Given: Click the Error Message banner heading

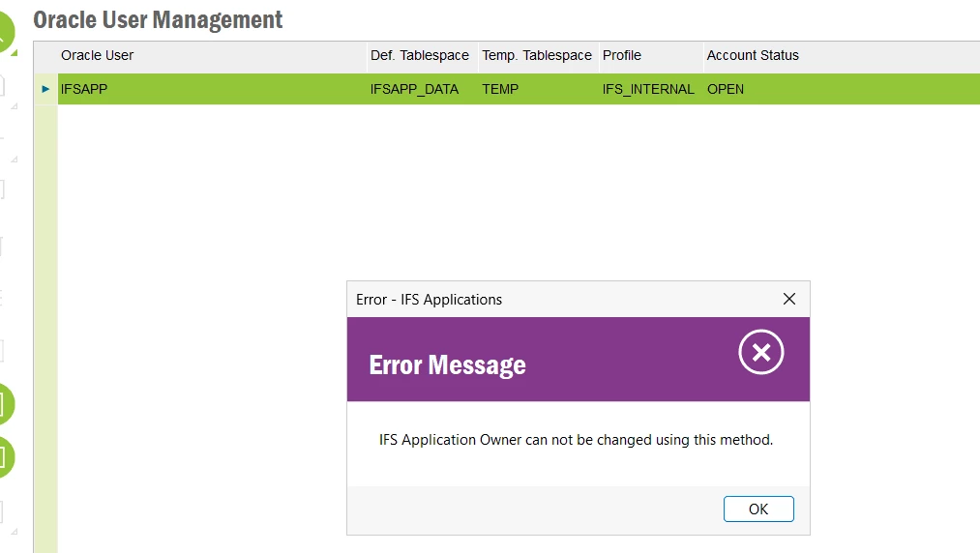Looking at the screenshot, I should click(x=448, y=364).
